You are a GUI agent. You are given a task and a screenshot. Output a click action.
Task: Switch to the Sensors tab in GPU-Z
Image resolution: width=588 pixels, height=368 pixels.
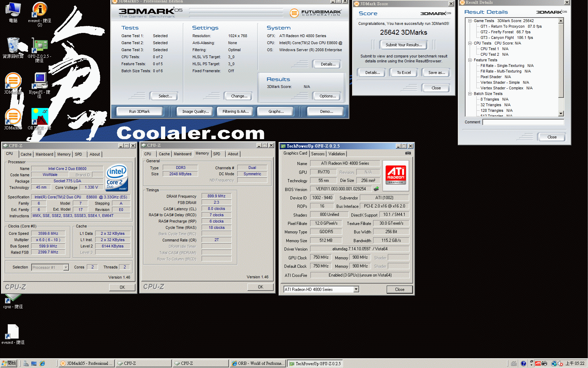coord(318,154)
